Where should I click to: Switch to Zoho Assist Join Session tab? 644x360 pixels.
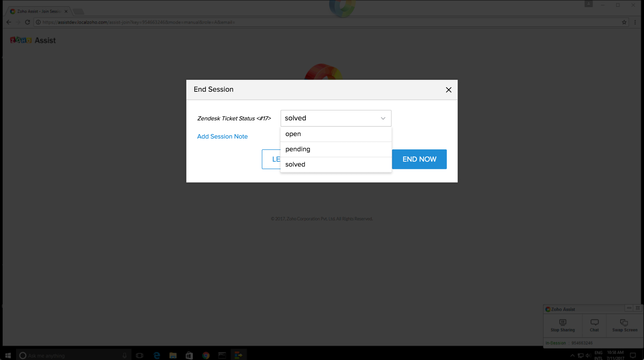click(39, 11)
